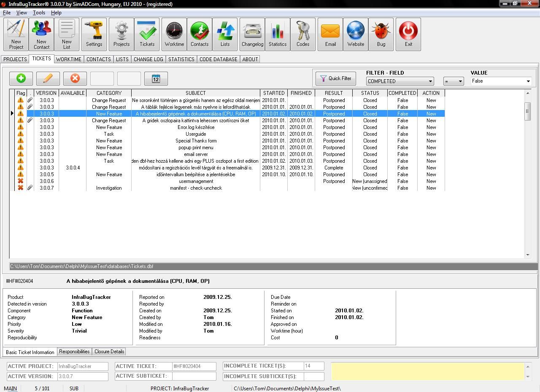The height and width of the screenshot is (392, 540).
Task: Sort by the RESULT column header
Action: tap(334, 93)
